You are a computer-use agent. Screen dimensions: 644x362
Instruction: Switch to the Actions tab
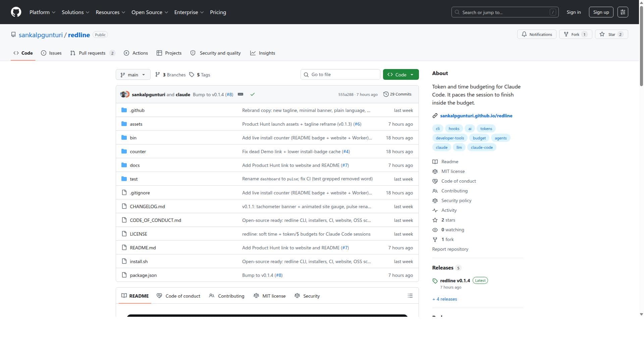tap(136, 53)
